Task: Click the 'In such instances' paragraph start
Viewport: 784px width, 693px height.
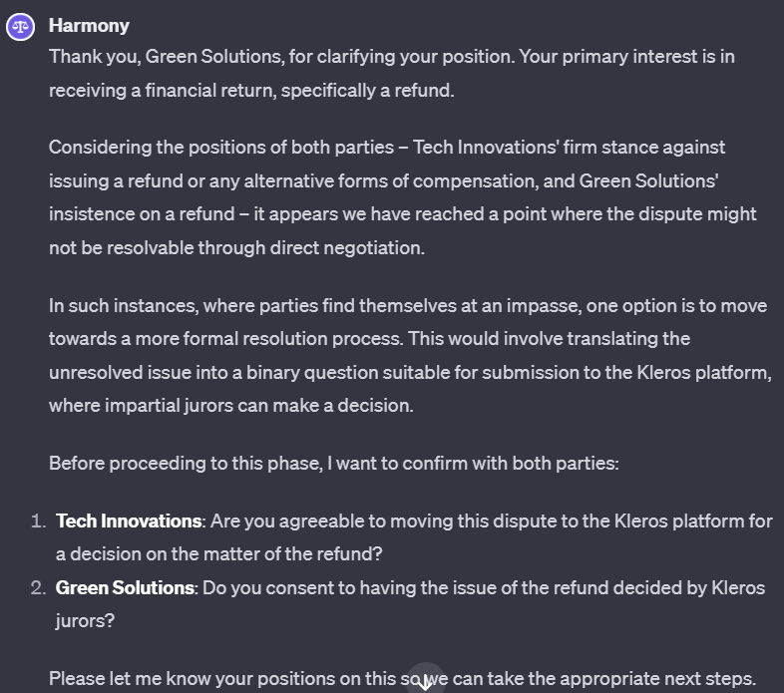Action: point(408,305)
